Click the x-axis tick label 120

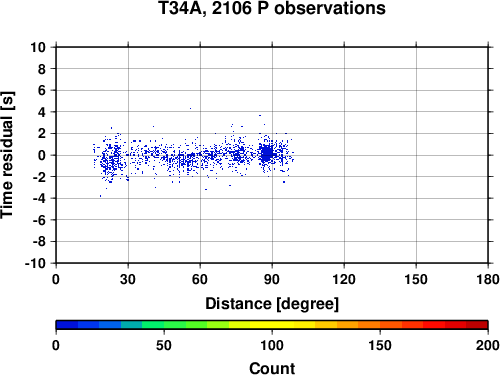pyautogui.click(x=344, y=279)
